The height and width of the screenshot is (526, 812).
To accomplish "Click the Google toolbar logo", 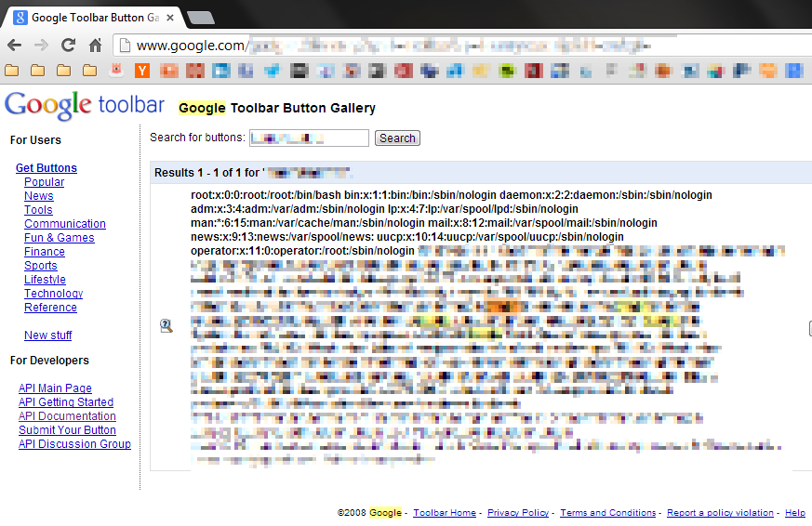I will (85, 106).
